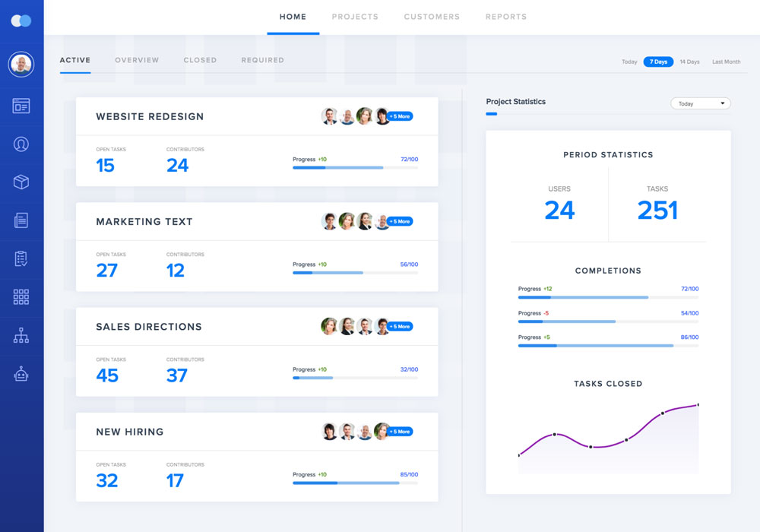Click the clipboard checklist sidebar icon

[21, 259]
